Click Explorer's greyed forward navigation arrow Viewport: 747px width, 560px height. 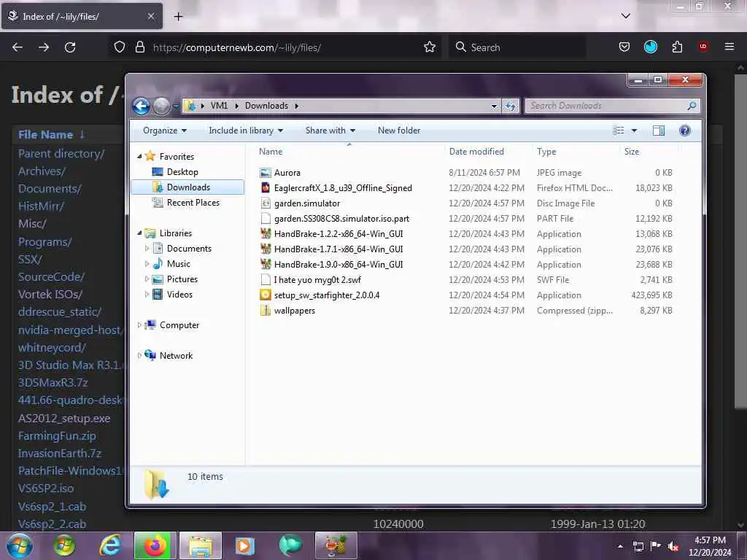click(161, 106)
